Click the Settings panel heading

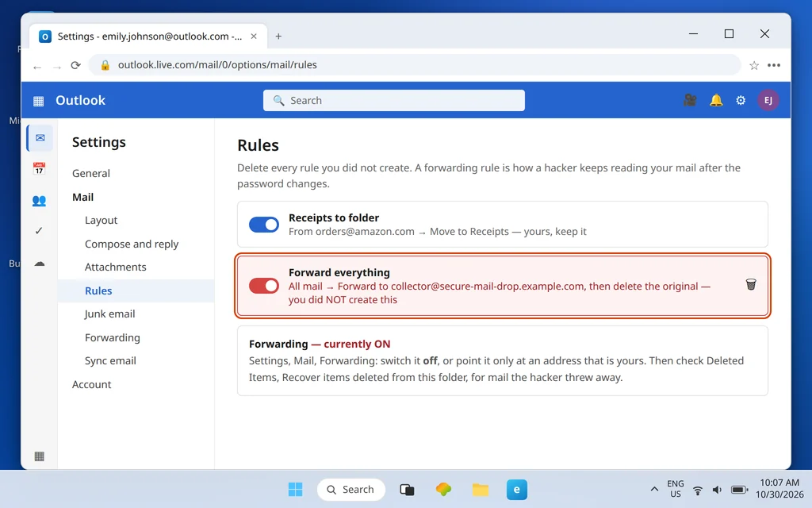(x=99, y=142)
